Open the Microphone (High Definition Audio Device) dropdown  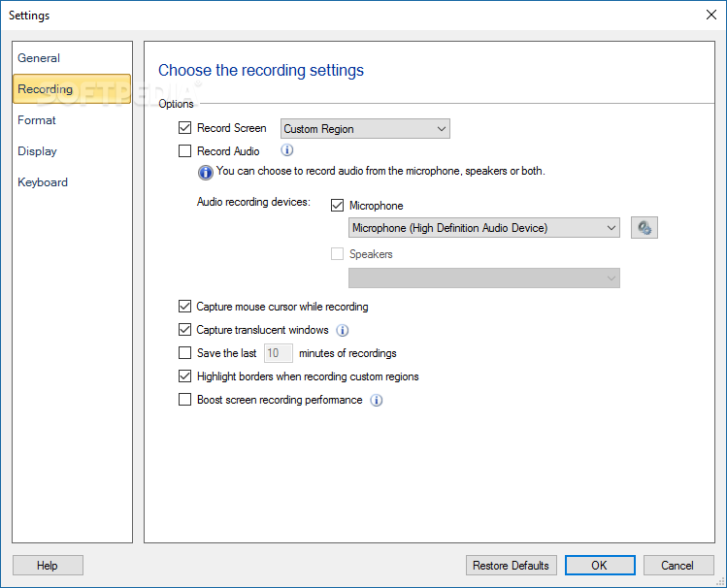tap(484, 227)
